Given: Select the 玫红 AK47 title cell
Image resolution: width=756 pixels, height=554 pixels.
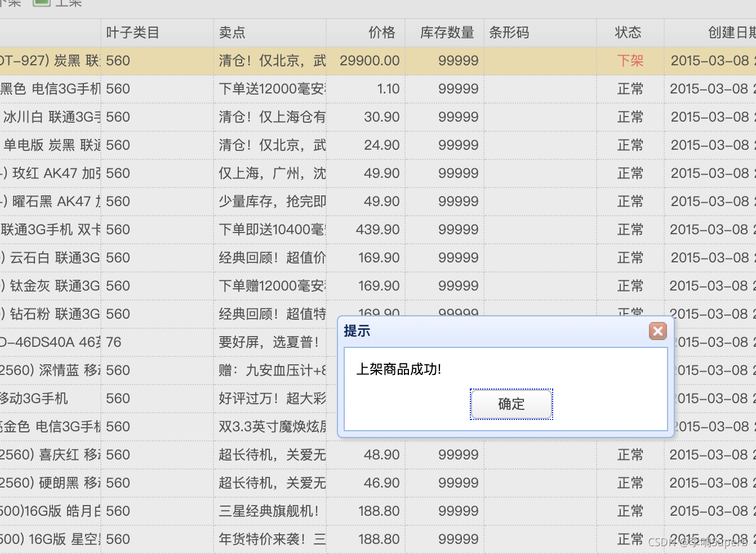Looking at the screenshot, I should click(x=50, y=173).
